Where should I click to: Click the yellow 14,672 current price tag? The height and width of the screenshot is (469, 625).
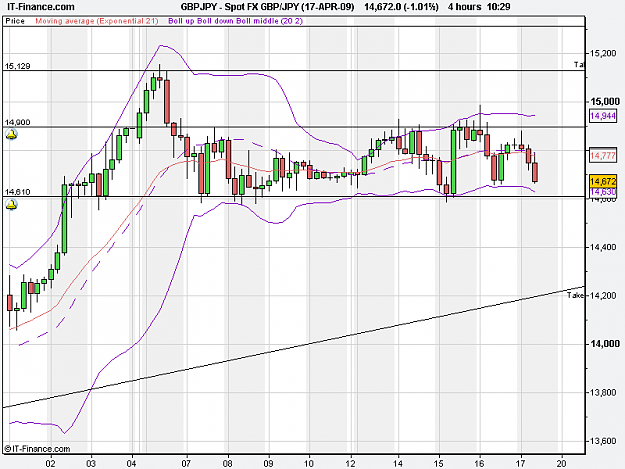[x=603, y=182]
